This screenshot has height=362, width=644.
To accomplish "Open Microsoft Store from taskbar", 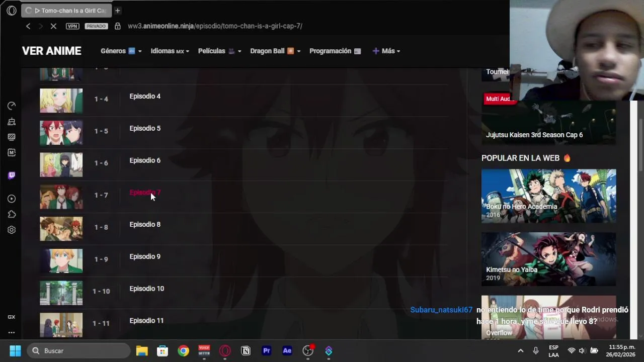I will 163,350.
